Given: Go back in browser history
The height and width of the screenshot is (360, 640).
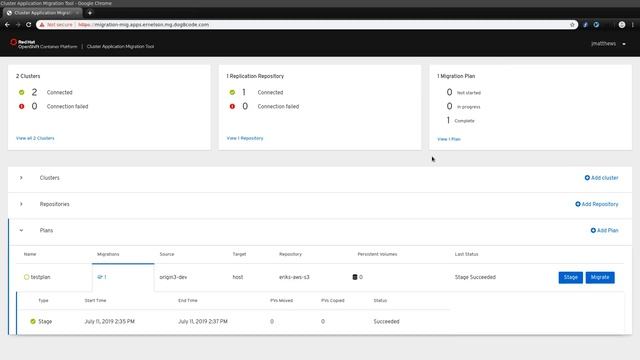Looking at the screenshot, I should coord(7,25).
